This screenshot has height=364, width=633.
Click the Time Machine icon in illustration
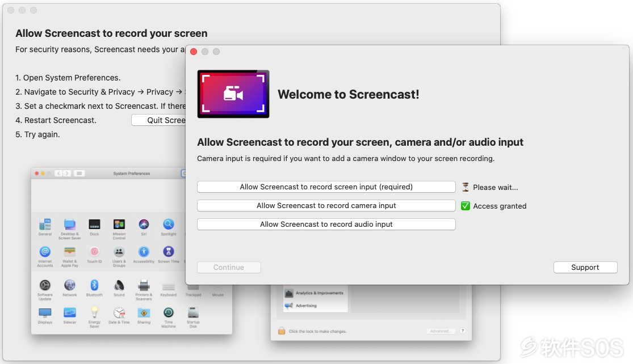[169, 313]
